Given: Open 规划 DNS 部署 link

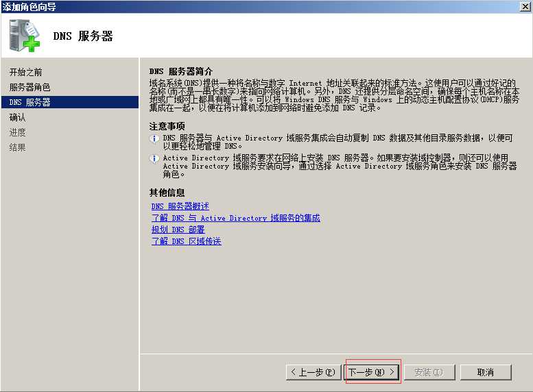Looking at the screenshot, I should tap(178, 230).
